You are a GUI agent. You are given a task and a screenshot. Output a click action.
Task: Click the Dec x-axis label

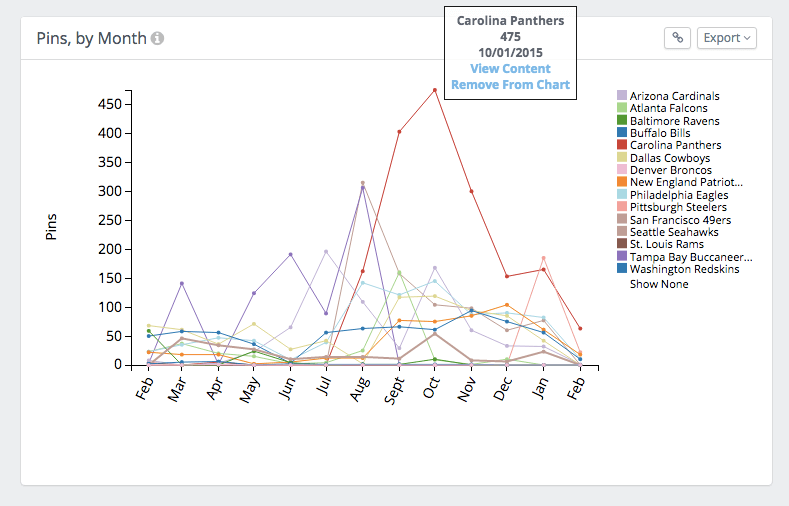(x=503, y=388)
